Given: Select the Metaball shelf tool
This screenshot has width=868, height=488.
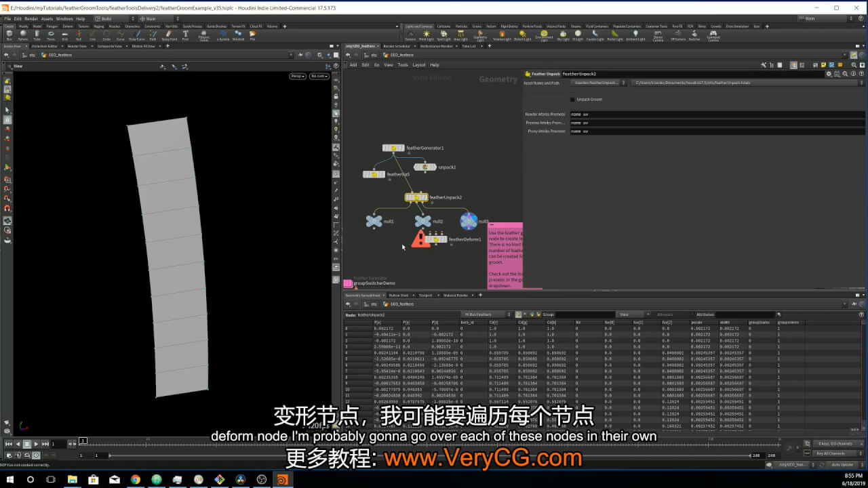Looking at the screenshot, I should 238,35.
